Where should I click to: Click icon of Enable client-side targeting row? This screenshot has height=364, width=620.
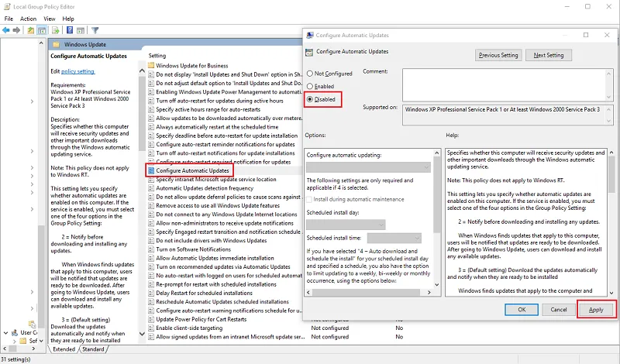pyautogui.click(x=151, y=328)
